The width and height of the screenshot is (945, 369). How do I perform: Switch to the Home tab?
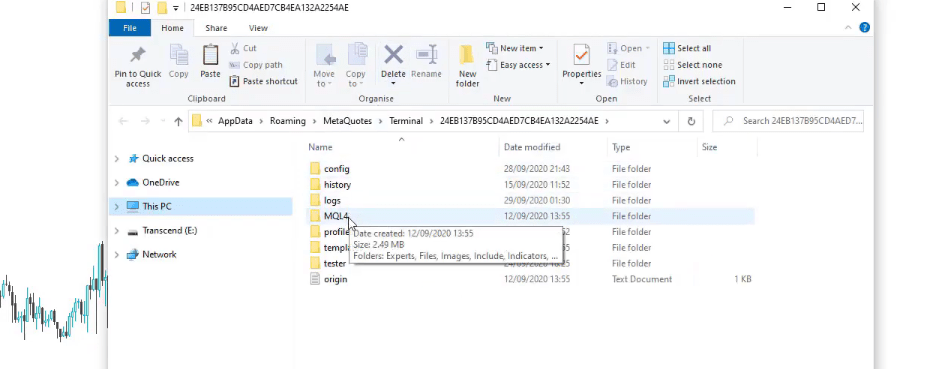point(172,28)
